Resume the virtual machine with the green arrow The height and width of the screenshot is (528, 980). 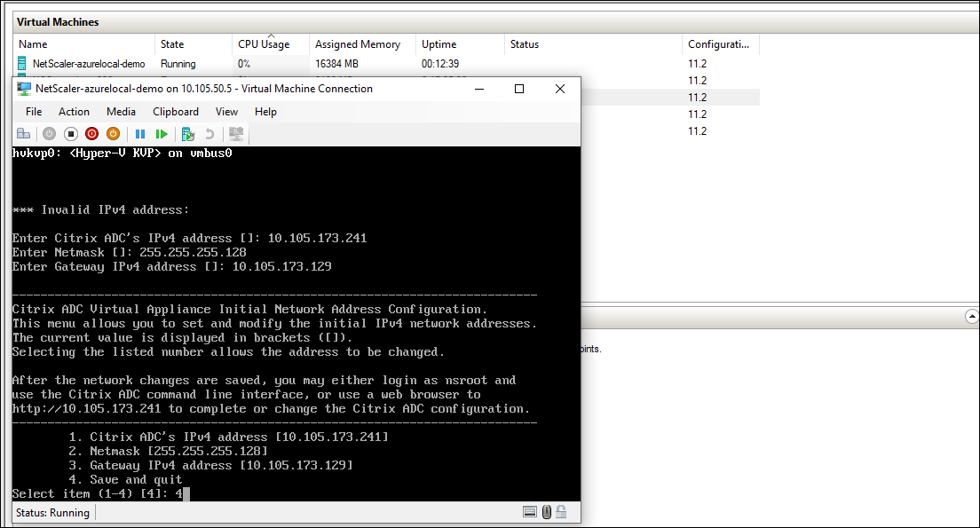pos(162,133)
